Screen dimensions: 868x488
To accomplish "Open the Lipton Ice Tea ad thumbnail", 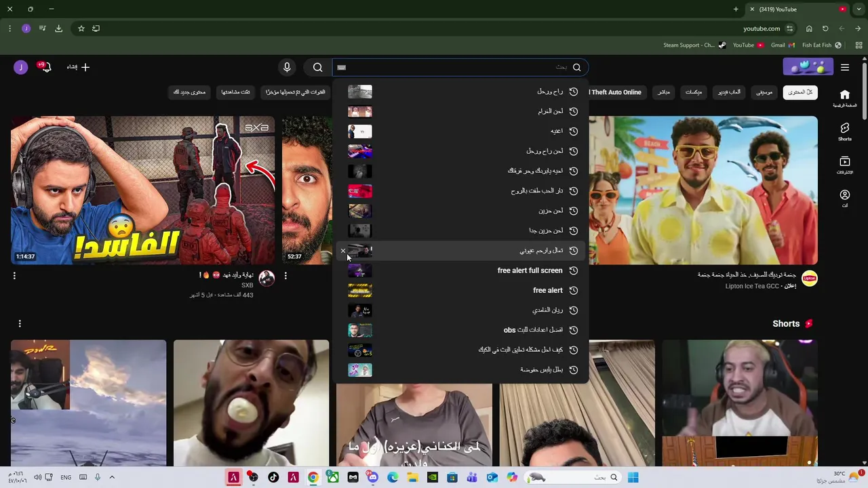I will click(x=703, y=190).
